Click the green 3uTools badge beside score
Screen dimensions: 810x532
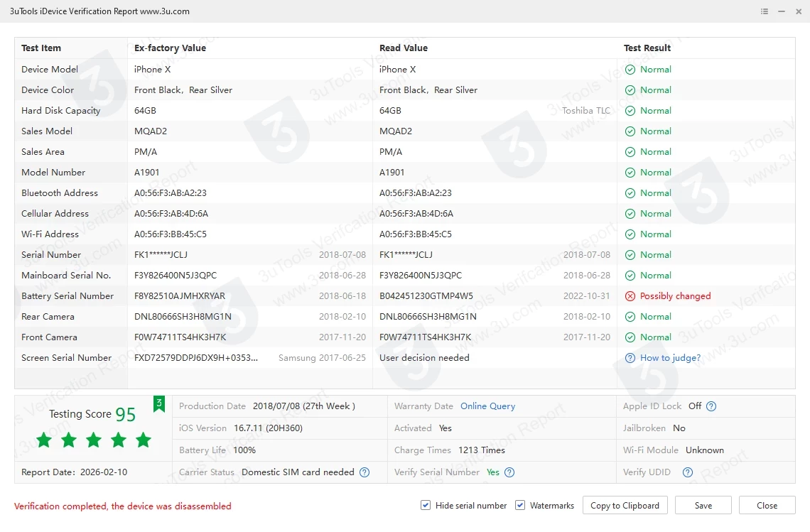pyautogui.click(x=159, y=404)
